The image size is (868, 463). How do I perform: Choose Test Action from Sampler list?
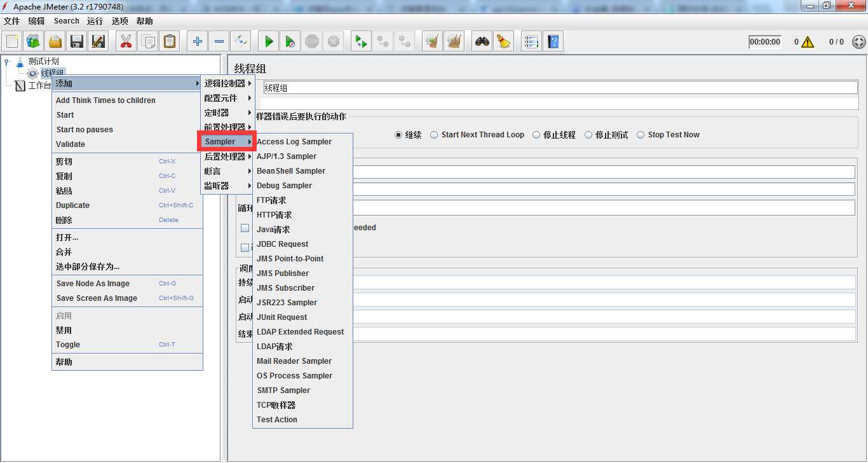(x=302, y=420)
